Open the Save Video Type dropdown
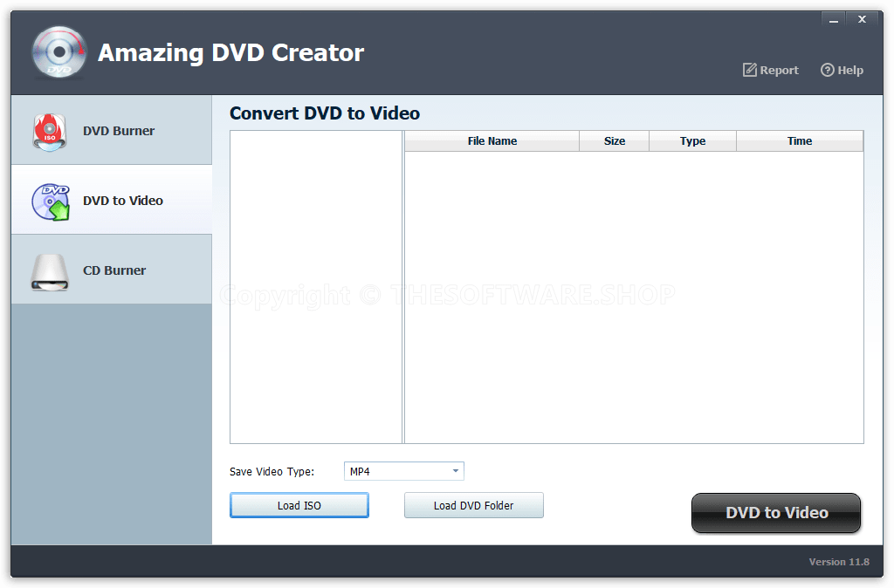894x588 pixels. 403,470
